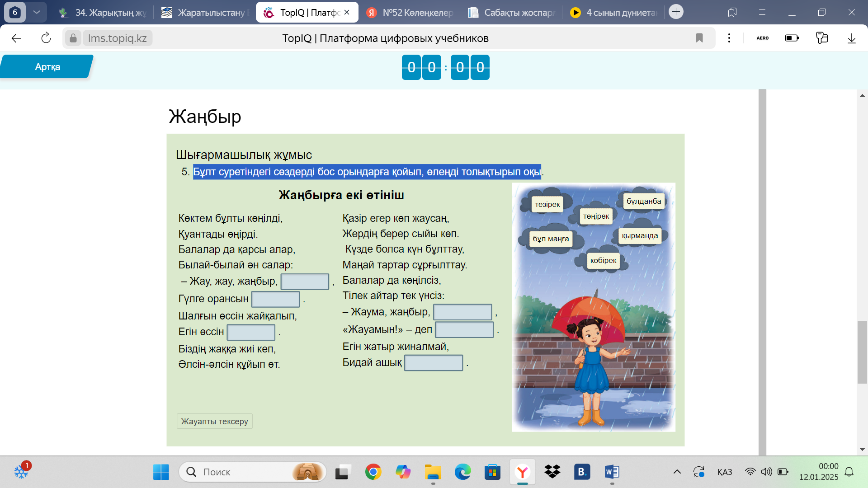Open the three-dot page menu
Screen dimensions: 868x488
point(729,38)
